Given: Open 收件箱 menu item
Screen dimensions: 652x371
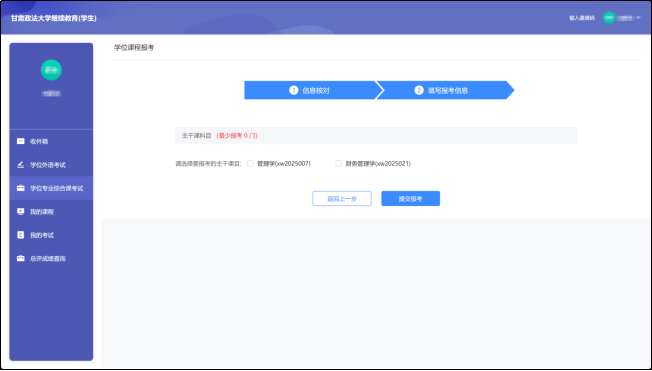Looking at the screenshot, I should tap(51, 141).
